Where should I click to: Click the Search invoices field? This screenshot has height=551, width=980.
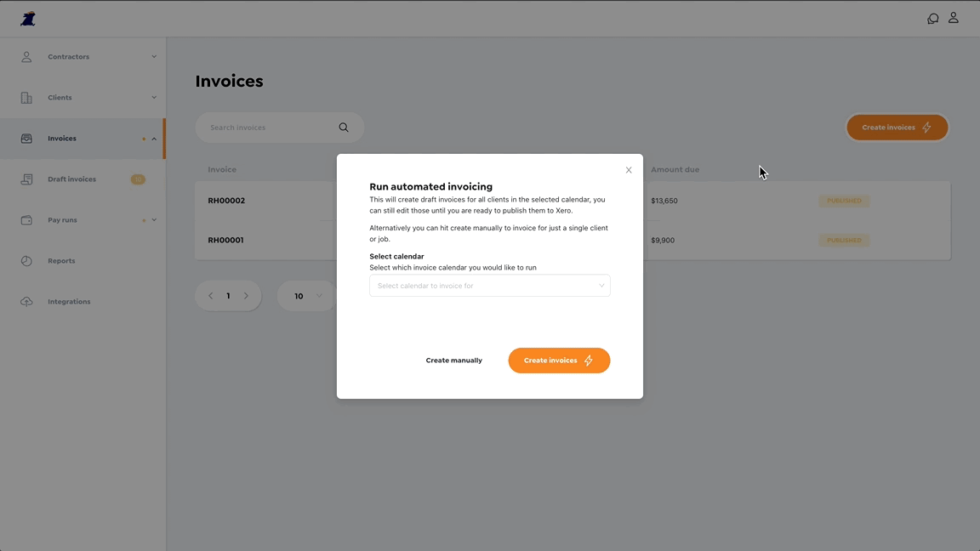tap(268, 128)
